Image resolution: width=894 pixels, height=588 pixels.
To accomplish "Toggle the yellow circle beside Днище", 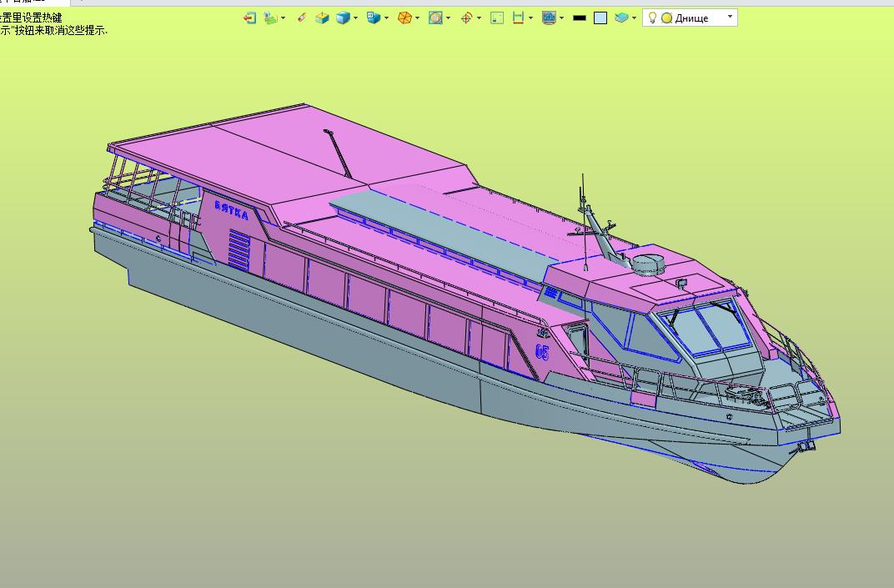I will (666, 18).
